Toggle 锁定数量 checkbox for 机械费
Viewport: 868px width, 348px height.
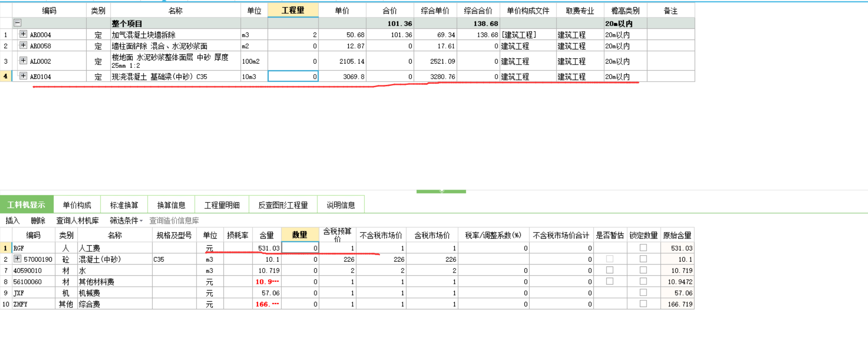tap(643, 292)
